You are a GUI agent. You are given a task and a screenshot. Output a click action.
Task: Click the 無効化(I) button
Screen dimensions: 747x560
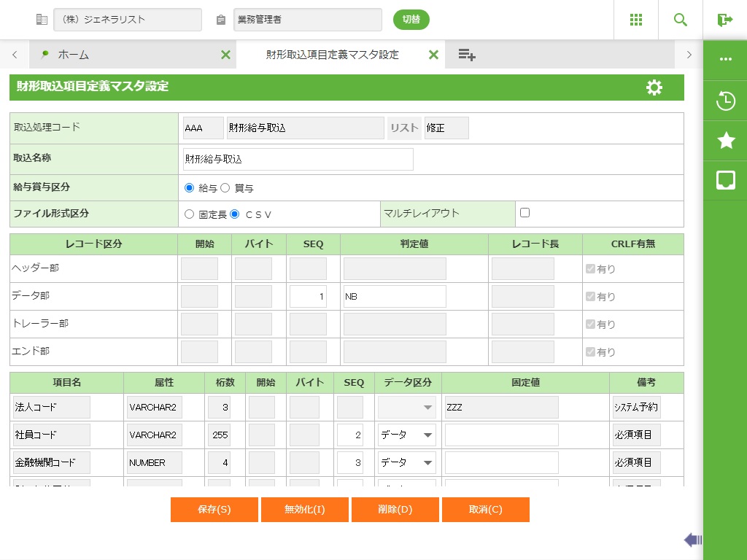pyautogui.click(x=305, y=510)
